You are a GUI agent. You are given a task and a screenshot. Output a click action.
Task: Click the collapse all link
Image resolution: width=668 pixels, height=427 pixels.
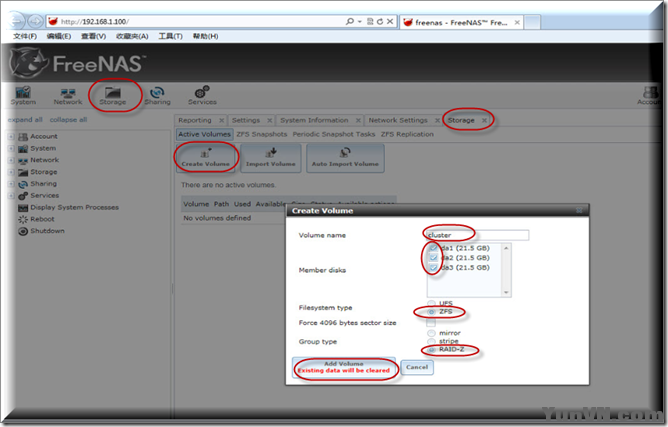coord(68,120)
